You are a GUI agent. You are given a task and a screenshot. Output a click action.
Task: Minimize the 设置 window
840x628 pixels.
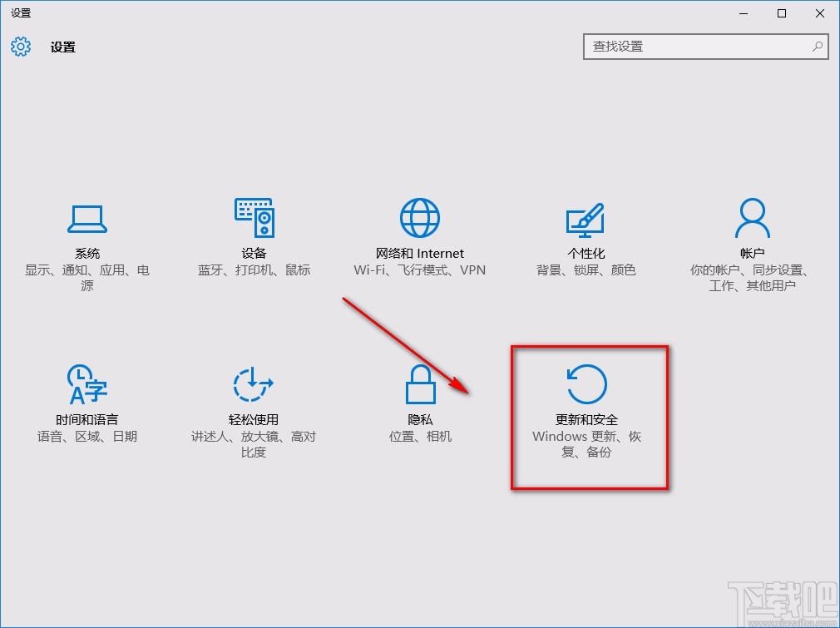pyautogui.click(x=743, y=13)
